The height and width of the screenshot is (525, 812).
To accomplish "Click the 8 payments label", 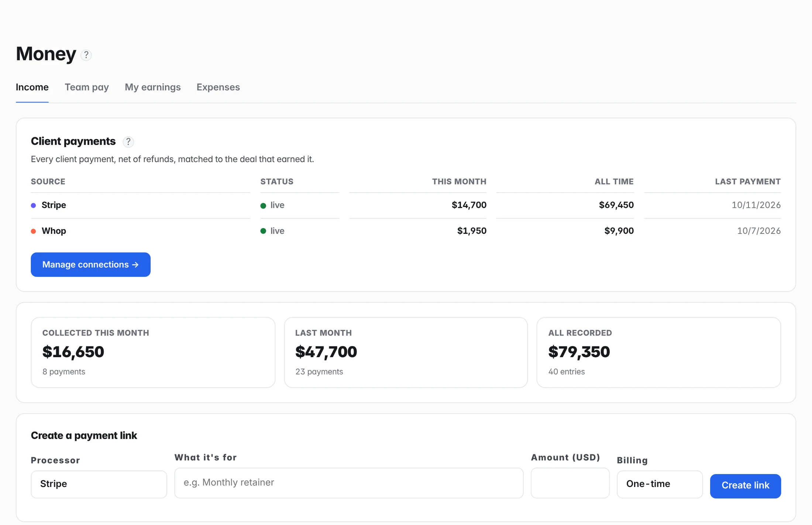I will (64, 372).
